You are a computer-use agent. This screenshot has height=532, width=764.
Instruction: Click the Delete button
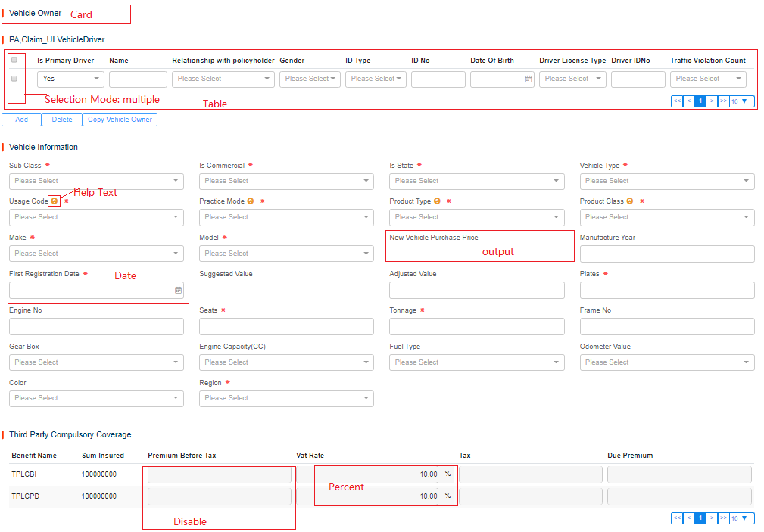62,120
